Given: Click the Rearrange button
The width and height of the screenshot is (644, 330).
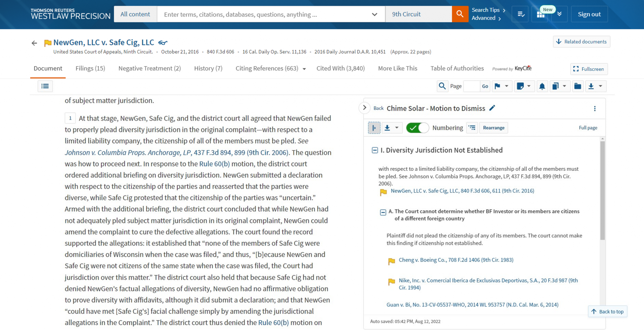Looking at the screenshot, I should click(493, 128).
